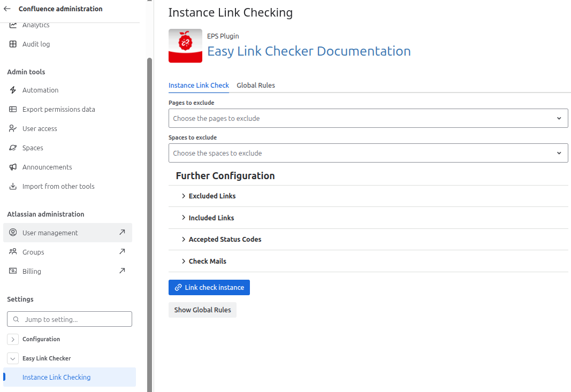Screen dimensions: 571x392
Task: Click the Easy Link Checker red logo
Action: [x=185, y=46]
